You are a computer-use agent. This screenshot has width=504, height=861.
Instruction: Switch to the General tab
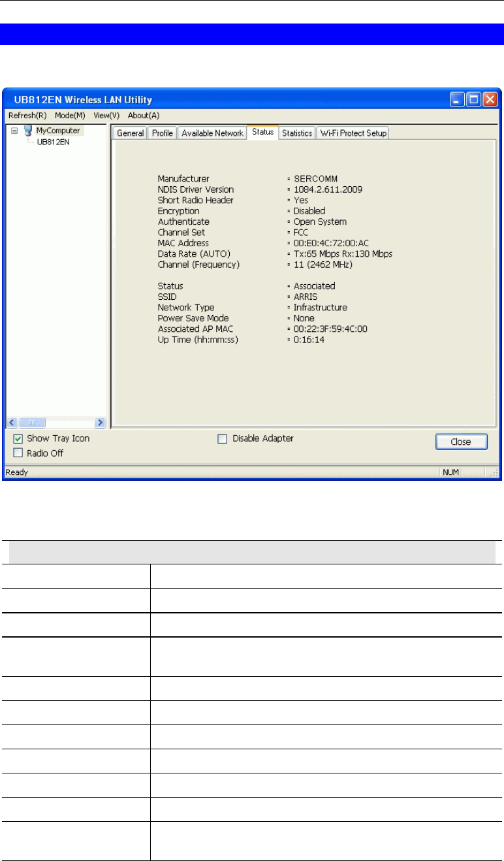coord(130,133)
